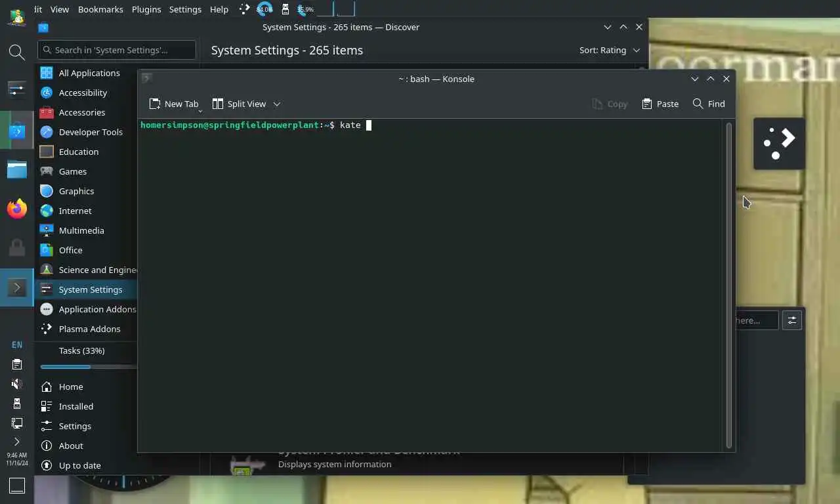Switch to Discover via its side panel icon
840x504 pixels.
click(x=17, y=131)
